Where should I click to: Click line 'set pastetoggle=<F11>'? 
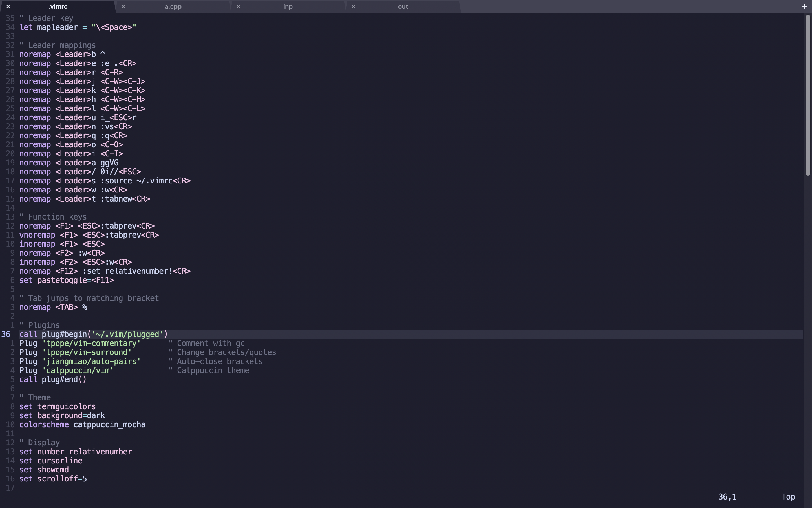[x=67, y=280]
